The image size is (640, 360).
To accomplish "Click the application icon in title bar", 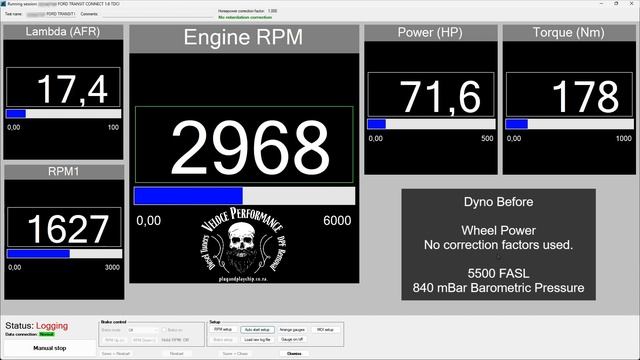I will (3, 4).
